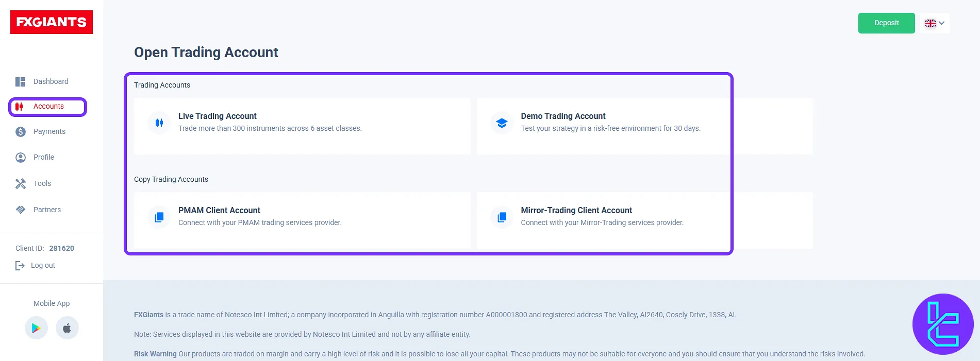Screen dimensions: 980x361
Task: Go to the Payments section
Action: pyautogui.click(x=49, y=131)
